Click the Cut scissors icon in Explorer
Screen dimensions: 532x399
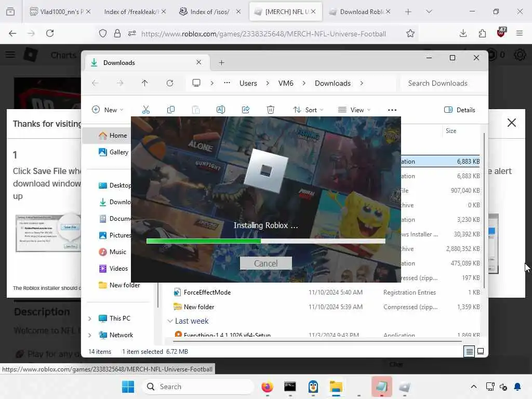coord(146,110)
